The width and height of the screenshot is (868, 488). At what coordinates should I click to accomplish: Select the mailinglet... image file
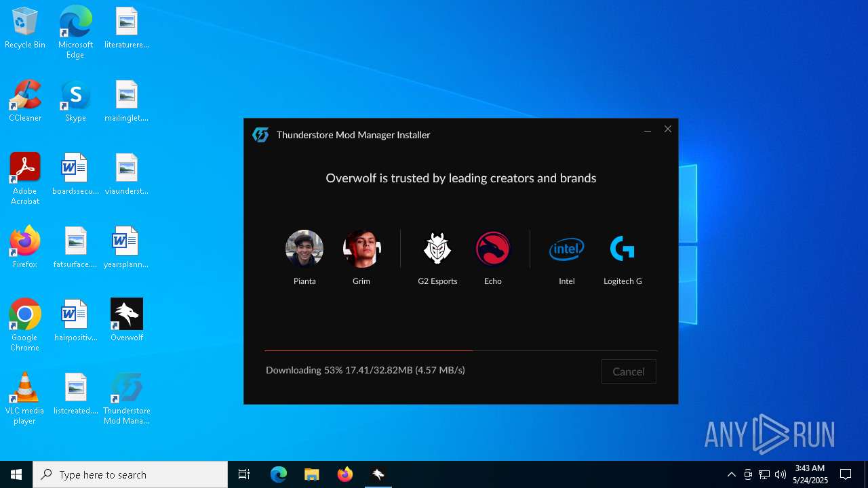127,101
